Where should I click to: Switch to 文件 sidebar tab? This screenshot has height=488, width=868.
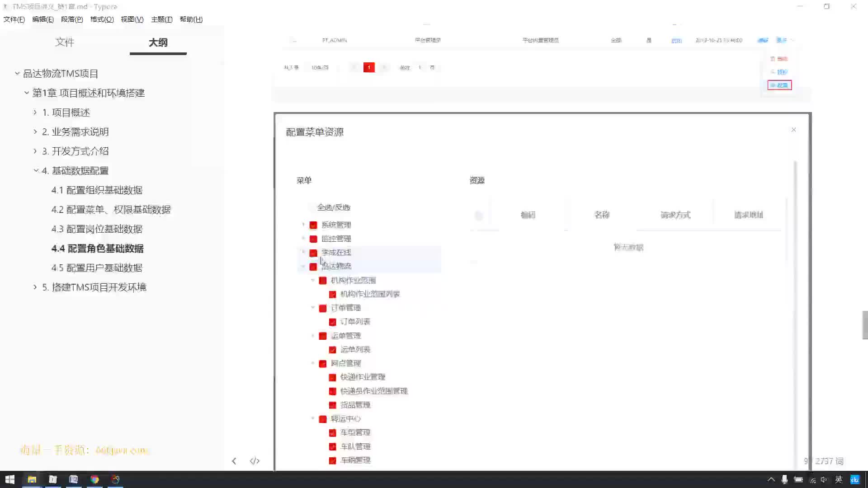65,42
